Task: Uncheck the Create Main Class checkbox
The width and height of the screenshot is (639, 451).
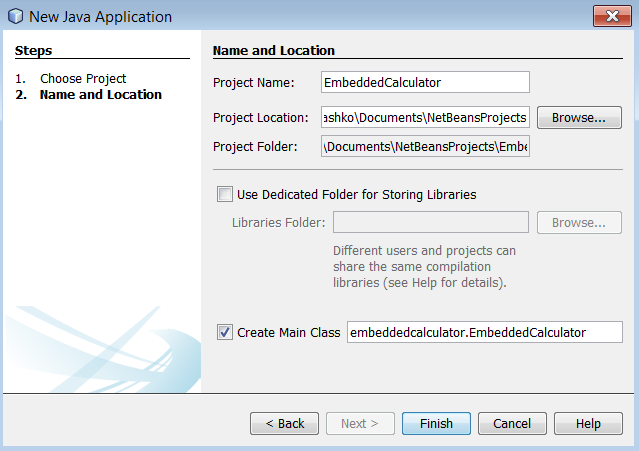Action: click(225, 332)
